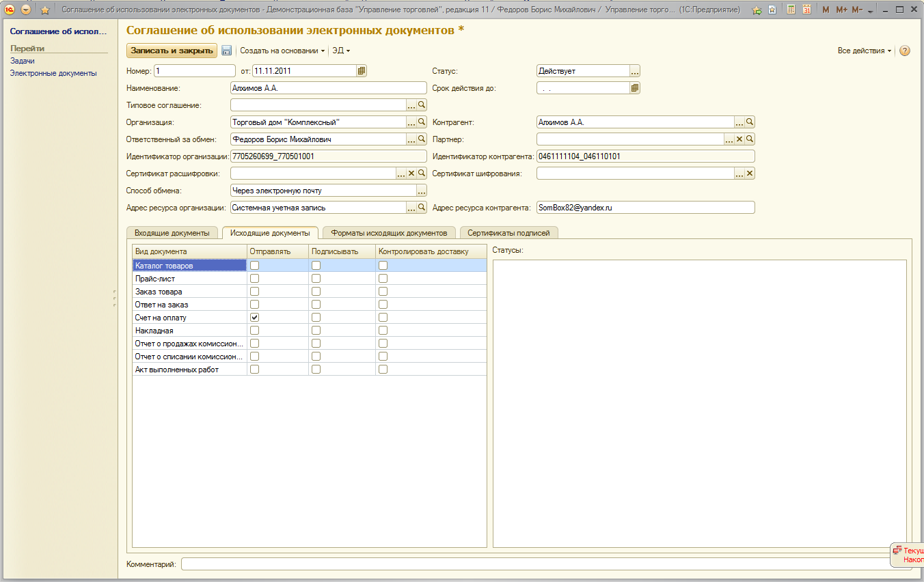Open the Все действия dropdown
924x582 pixels.
pos(865,51)
